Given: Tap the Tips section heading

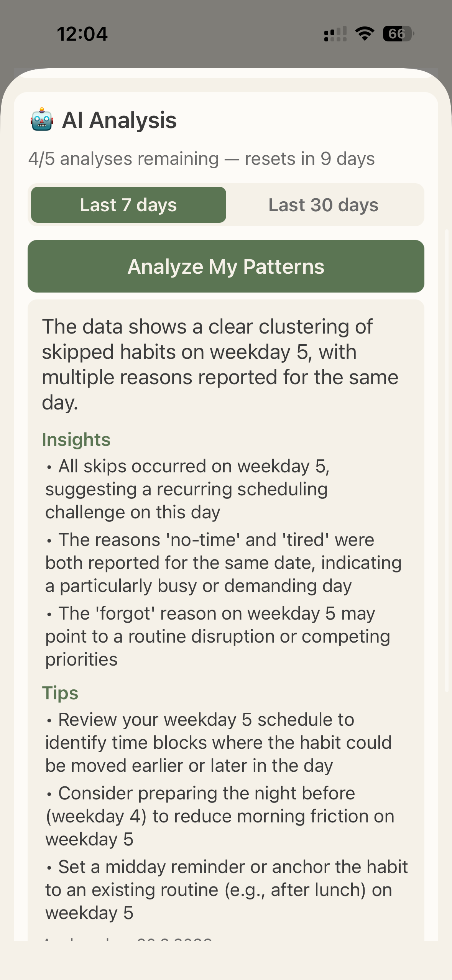Looking at the screenshot, I should pyautogui.click(x=60, y=693).
